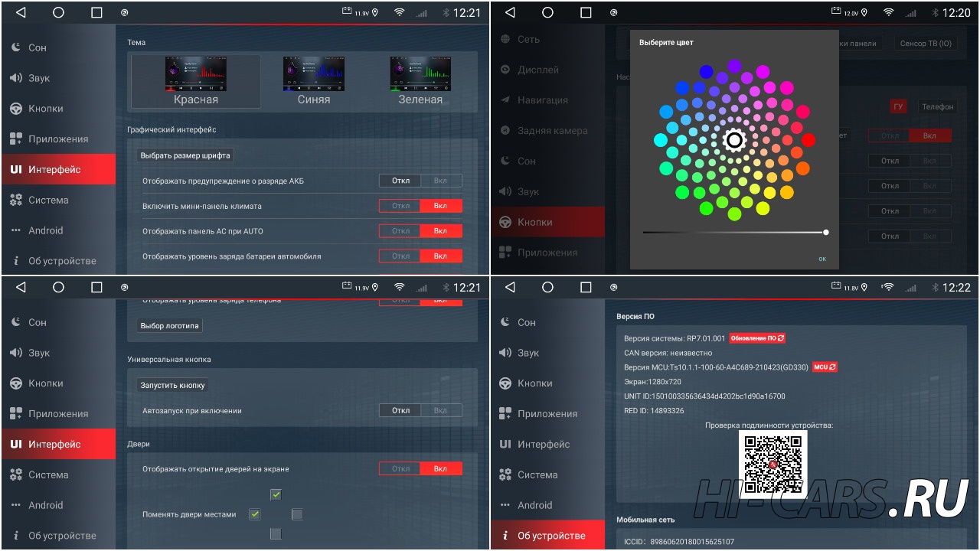980x551 pixels.
Task: Open Звук section on the firmware version screen
Action: tap(547, 353)
